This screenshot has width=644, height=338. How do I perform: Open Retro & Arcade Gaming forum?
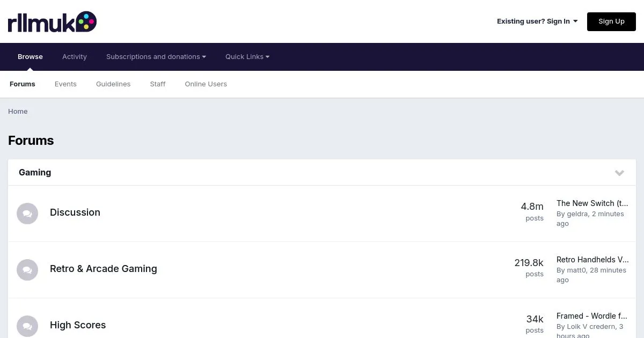(x=104, y=269)
